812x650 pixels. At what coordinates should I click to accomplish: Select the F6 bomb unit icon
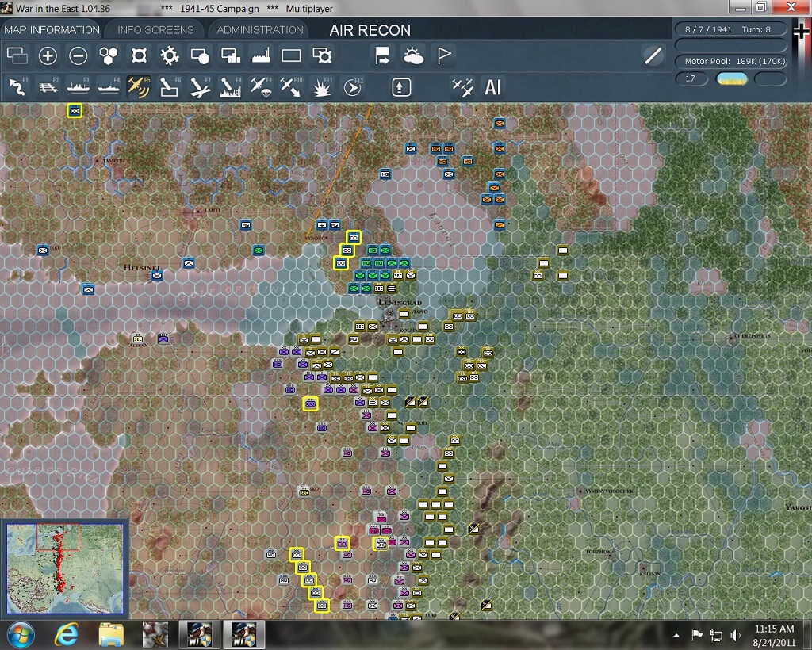[x=170, y=87]
